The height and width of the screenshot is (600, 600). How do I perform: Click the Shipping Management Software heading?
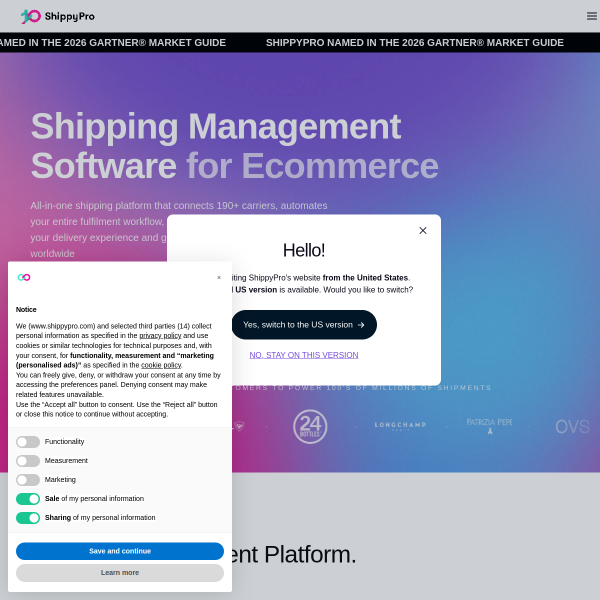(x=235, y=146)
